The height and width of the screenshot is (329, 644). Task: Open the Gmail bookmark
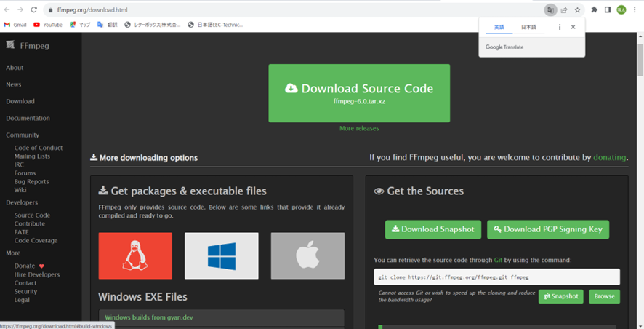[x=15, y=25]
